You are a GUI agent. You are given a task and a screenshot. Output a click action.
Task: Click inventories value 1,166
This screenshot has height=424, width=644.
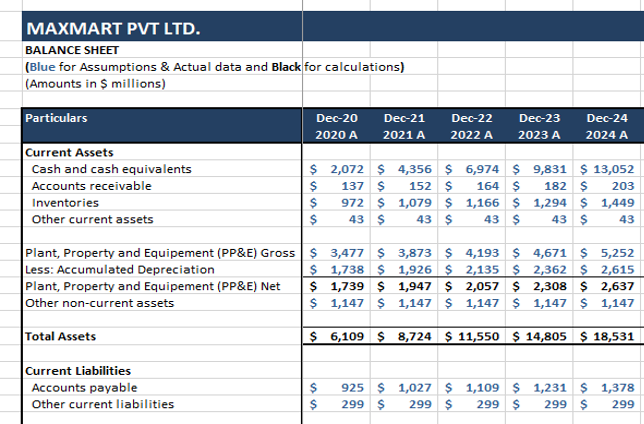click(x=482, y=203)
